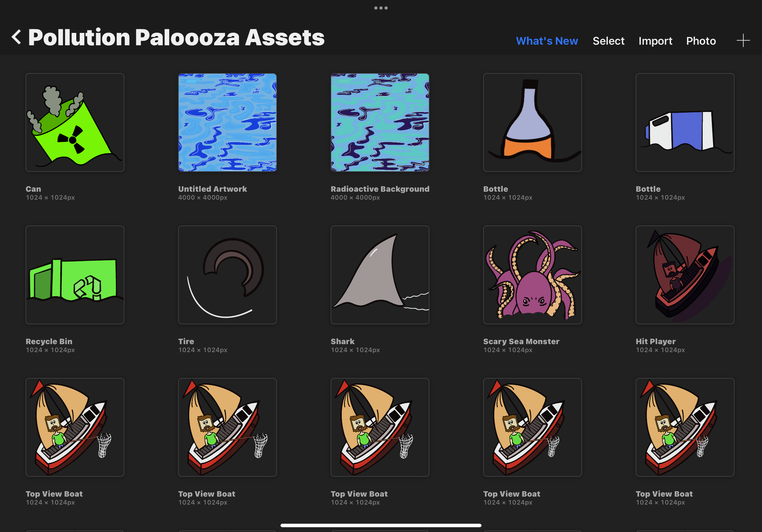762x532 pixels.
Task: Tap the Pollution Paloooza Assets stack title
Action: (176, 38)
